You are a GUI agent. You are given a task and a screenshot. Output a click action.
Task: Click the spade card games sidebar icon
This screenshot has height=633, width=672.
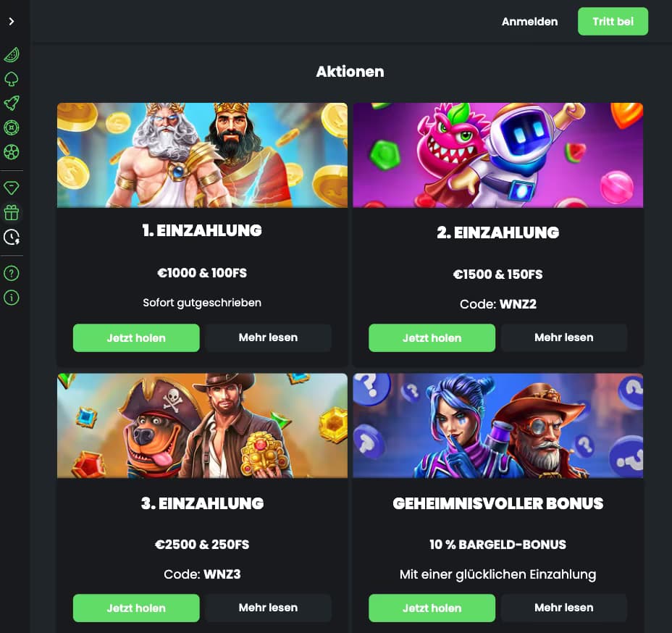[x=12, y=79]
